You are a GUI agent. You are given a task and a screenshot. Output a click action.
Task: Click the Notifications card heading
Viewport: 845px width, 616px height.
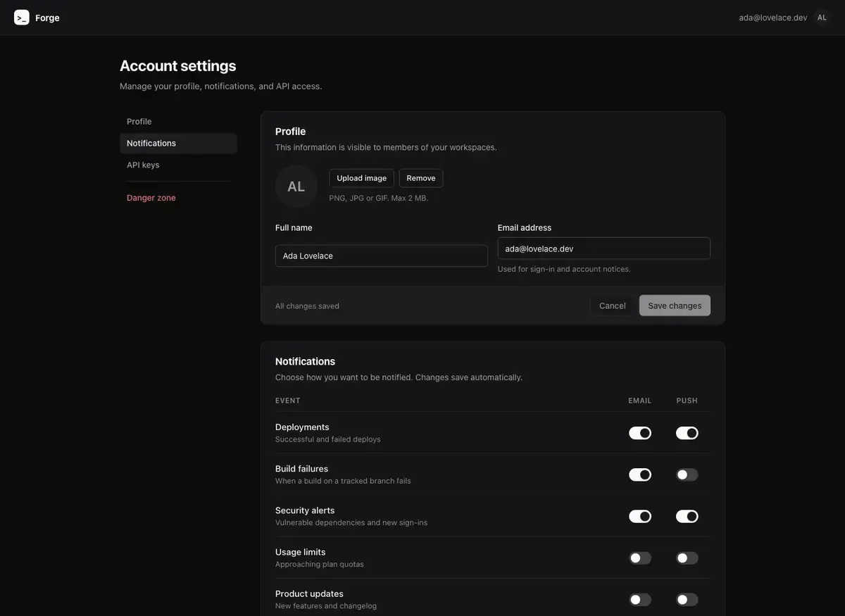click(x=306, y=362)
